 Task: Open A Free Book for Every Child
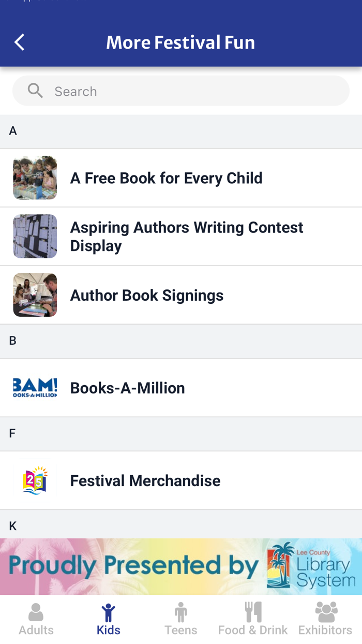(166, 178)
